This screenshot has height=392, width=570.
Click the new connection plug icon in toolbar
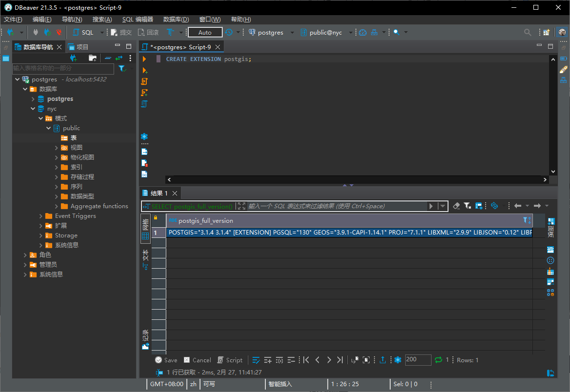(x=11, y=32)
